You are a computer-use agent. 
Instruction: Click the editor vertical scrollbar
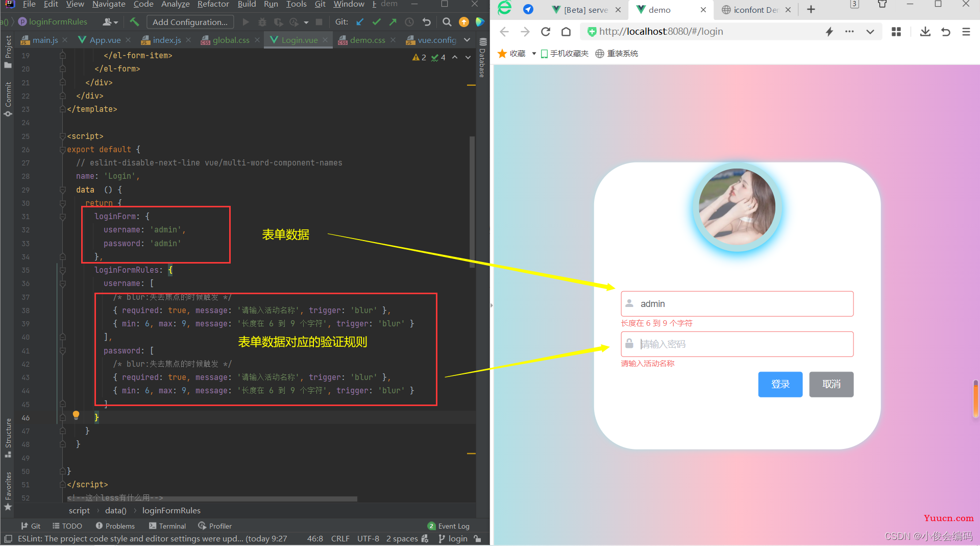point(473,202)
